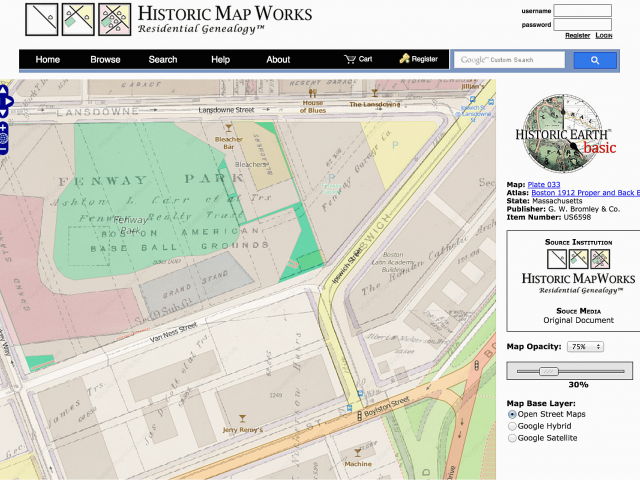The height and width of the screenshot is (480, 640).
Task: Click the first Source Institution logo tile
Action: 557,259
